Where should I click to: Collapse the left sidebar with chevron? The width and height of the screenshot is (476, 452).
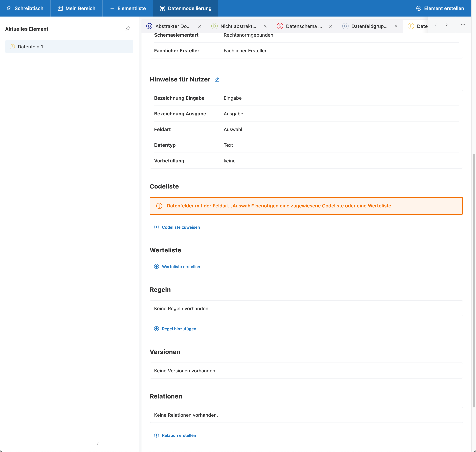tap(98, 444)
